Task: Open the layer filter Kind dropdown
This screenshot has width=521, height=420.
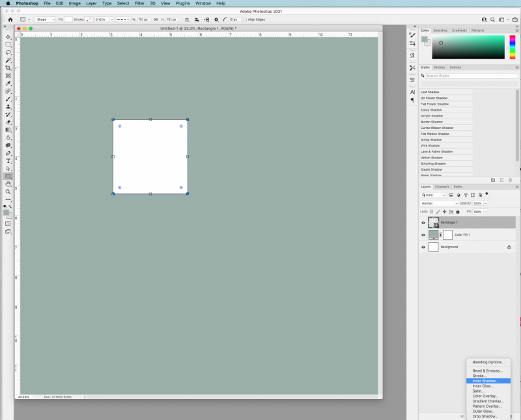Action: [x=433, y=195]
